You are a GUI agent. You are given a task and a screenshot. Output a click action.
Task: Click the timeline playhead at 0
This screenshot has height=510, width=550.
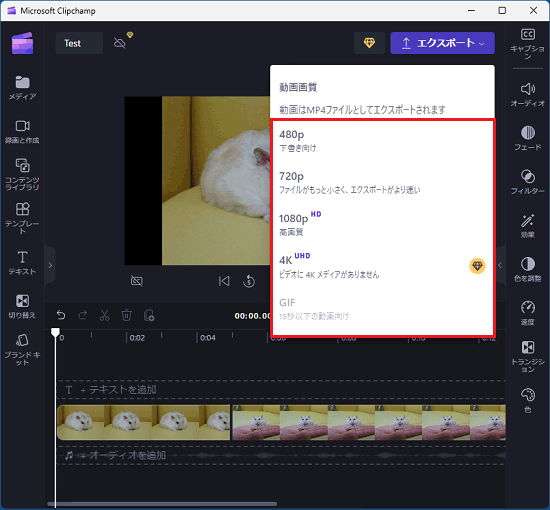pyautogui.click(x=55, y=333)
